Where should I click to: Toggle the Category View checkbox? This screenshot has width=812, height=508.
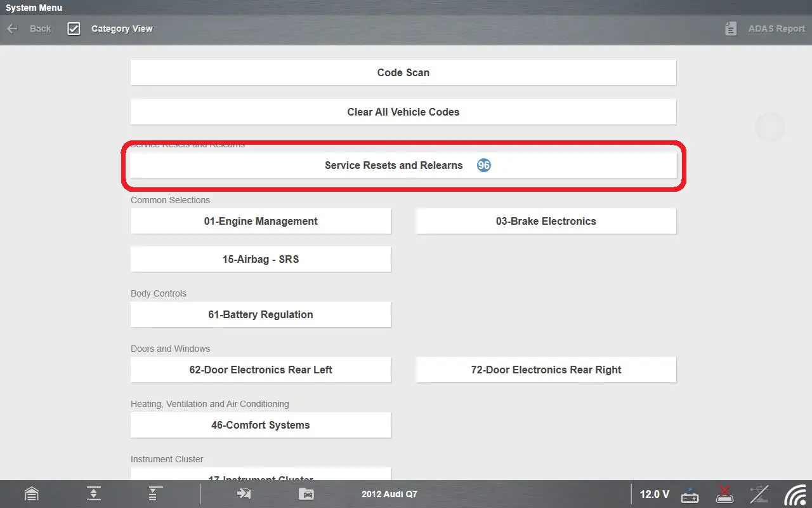pos(74,29)
